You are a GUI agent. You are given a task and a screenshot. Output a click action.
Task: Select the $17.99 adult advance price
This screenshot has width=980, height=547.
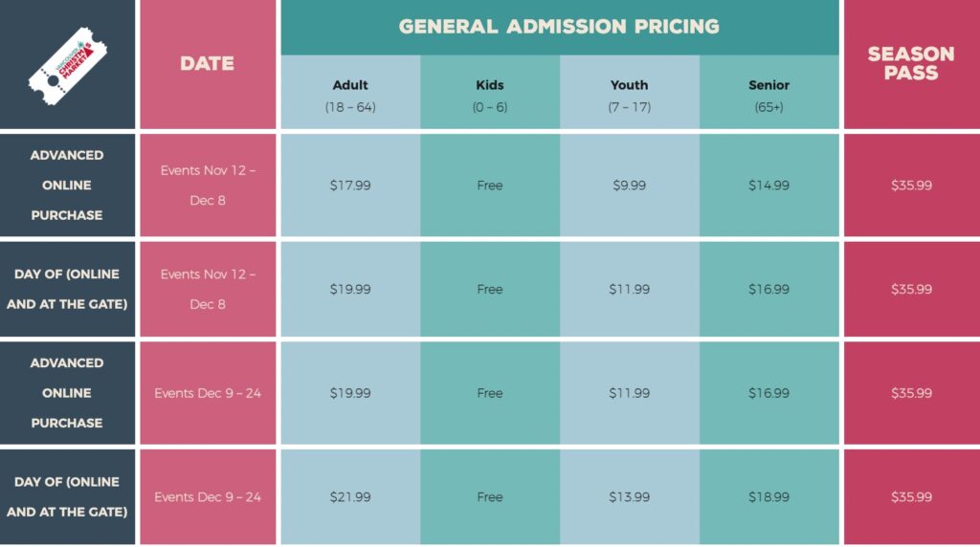coord(350,186)
